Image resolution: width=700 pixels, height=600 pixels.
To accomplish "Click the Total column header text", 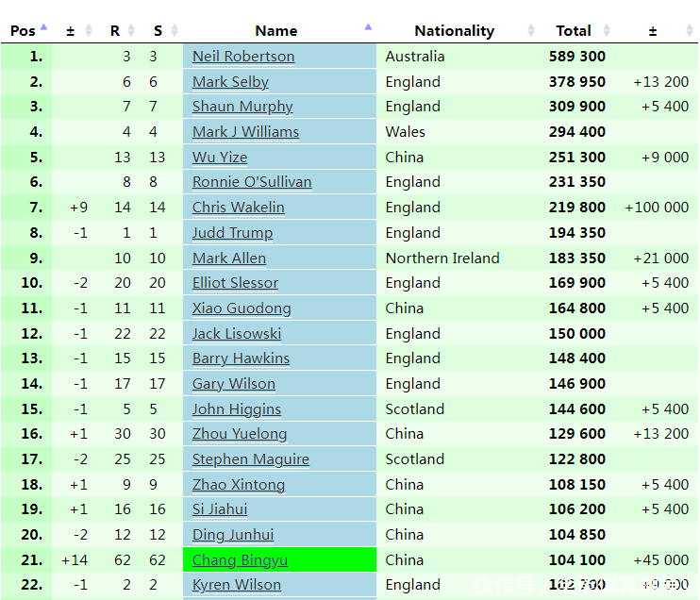I will tap(574, 31).
